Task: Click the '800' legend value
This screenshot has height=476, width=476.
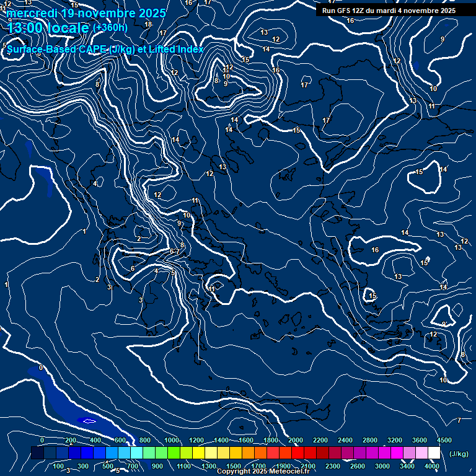Action: [x=145, y=440]
